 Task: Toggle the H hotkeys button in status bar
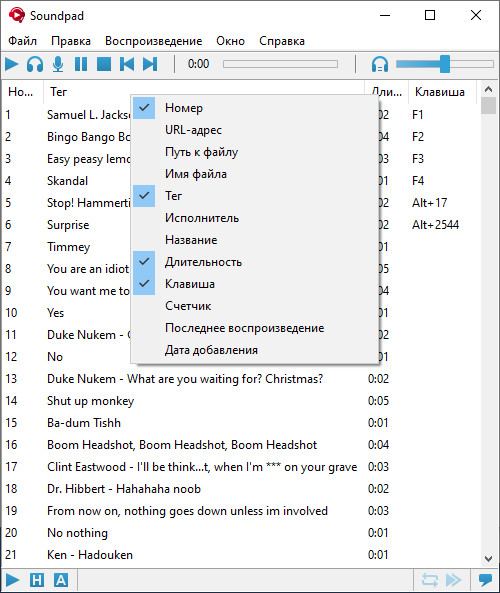(37, 580)
